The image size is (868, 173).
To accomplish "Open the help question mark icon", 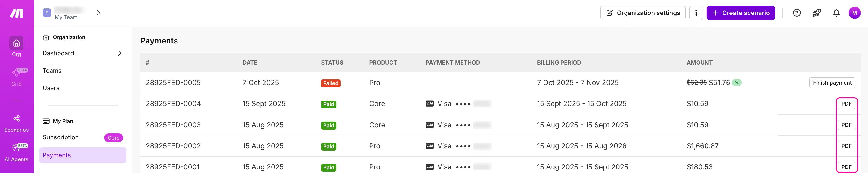I will tap(797, 13).
